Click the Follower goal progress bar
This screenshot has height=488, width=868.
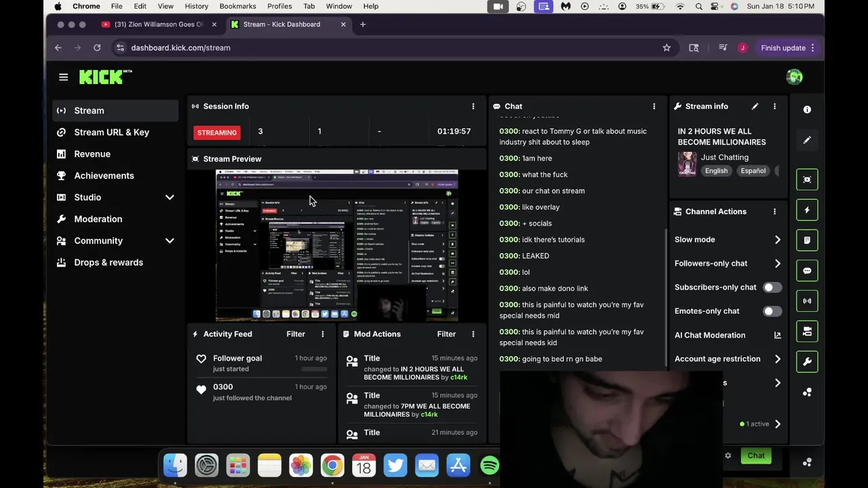pos(314,369)
